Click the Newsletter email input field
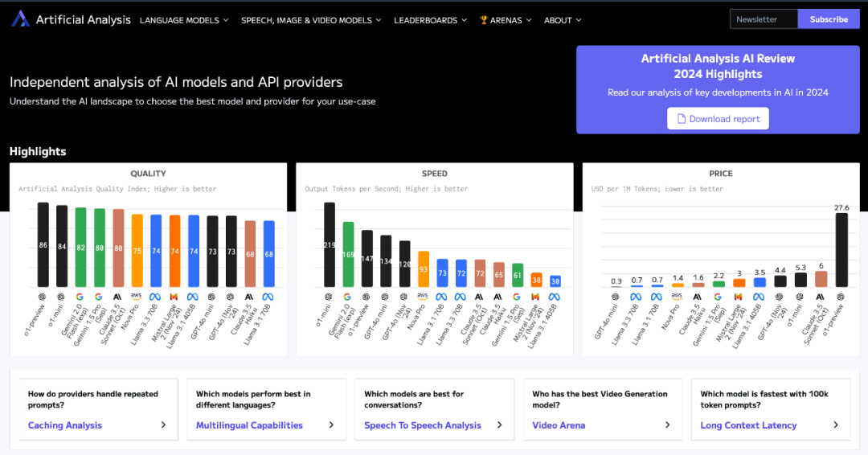868x455 pixels. (x=764, y=19)
